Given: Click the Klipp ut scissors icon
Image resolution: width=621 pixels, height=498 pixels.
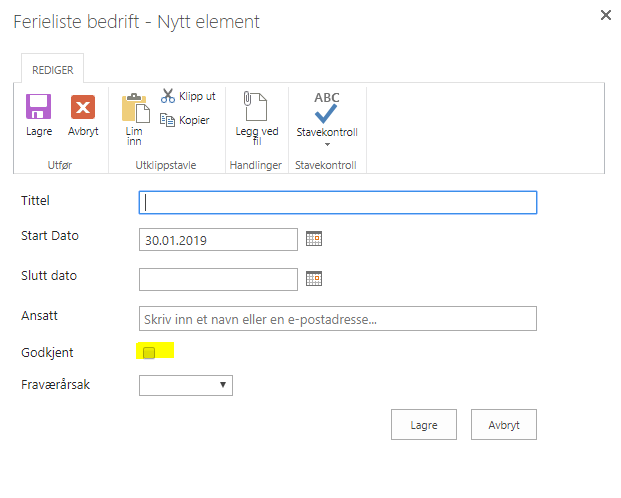Looking at the screenshot, I should click(168, 96).
